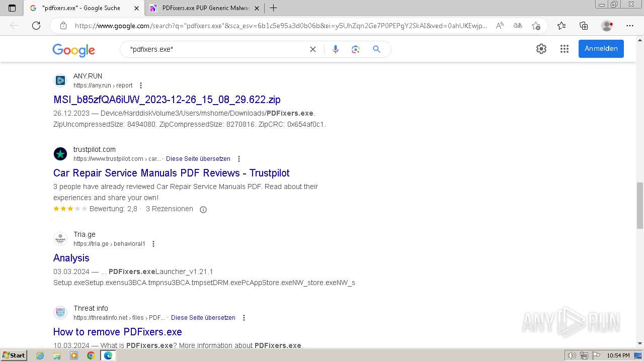This screenshot has height=362, width=644.
Task: Open the Tria.ge Analysis result link
Action: [x=71, y=258]
